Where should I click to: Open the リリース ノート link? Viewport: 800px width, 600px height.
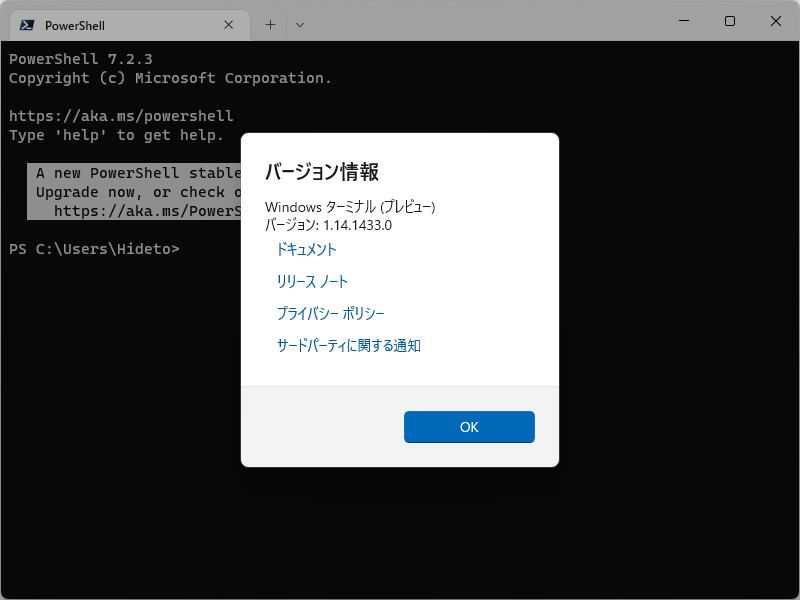[x=313, y=281]
